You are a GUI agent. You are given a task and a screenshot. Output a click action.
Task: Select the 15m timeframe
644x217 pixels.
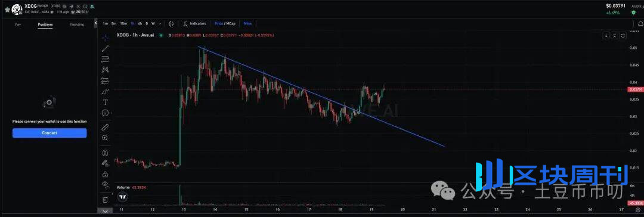[123, 23]
